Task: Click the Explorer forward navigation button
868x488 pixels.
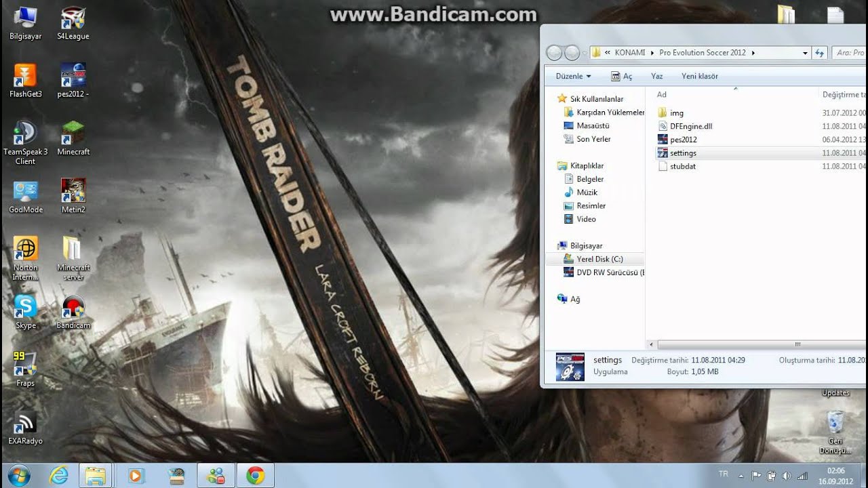Action: coord(572,52)
